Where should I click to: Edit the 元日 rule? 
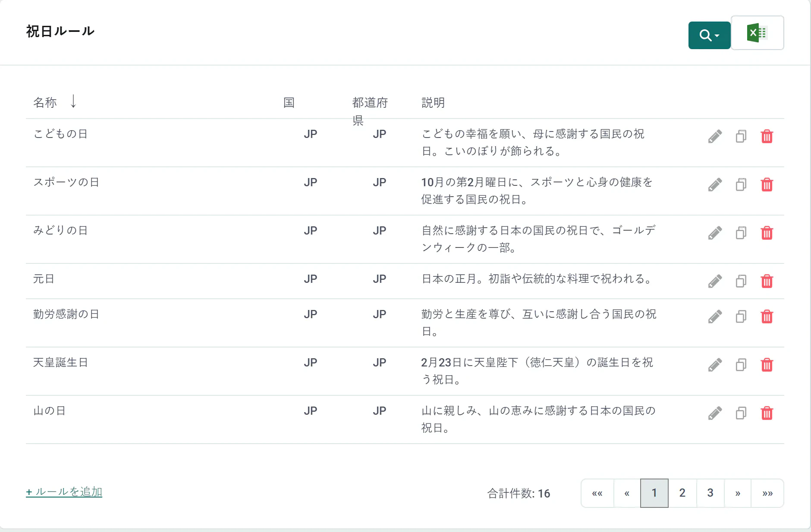point(715,282)
